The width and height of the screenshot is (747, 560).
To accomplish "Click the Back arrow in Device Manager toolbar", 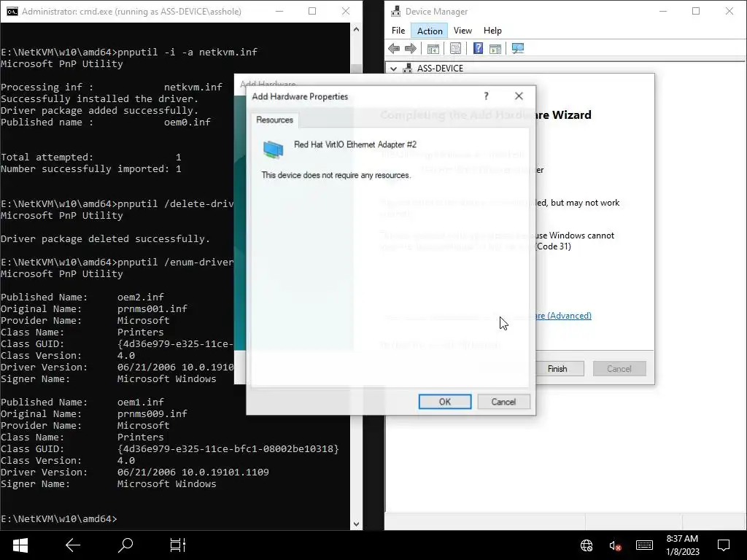I will pos(394,49).
